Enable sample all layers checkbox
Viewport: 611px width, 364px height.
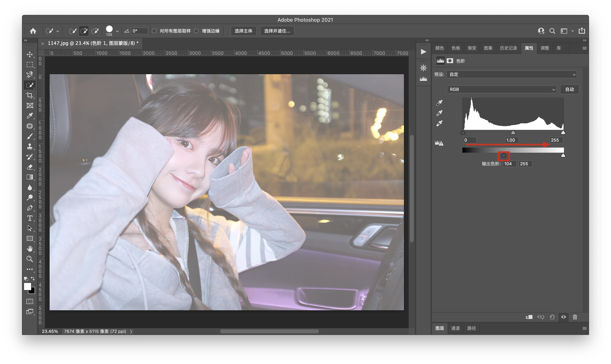pyautogui.click(x=154, y=31)
